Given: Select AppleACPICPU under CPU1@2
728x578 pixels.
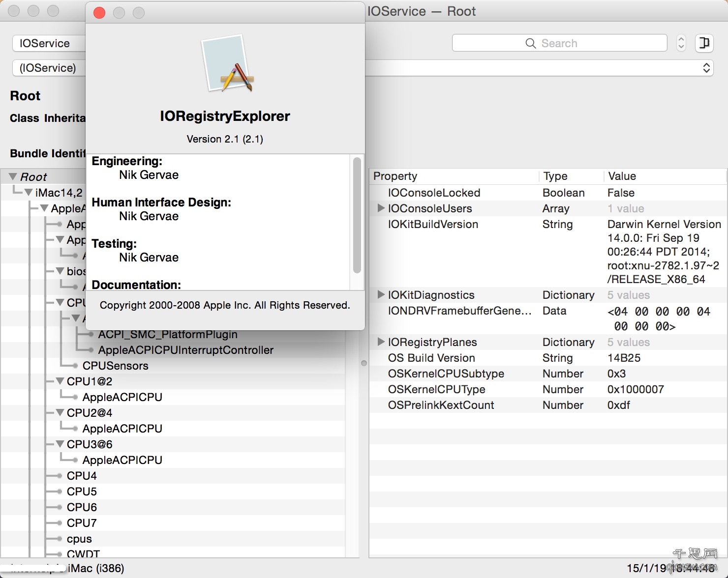Looking at the screenshot, I should point(122,397).
